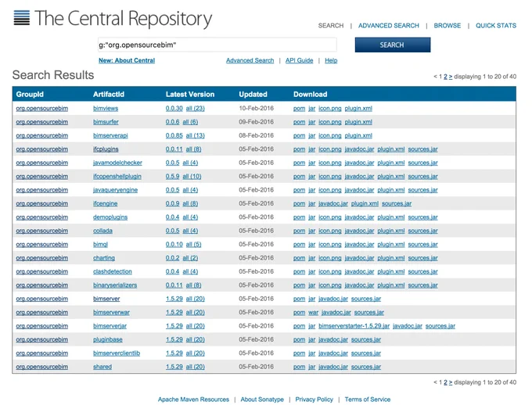Open the bimviews artifact link
The height and width of the screenshot is (405, 532).
pyautogui.click(x=106, y=109)
